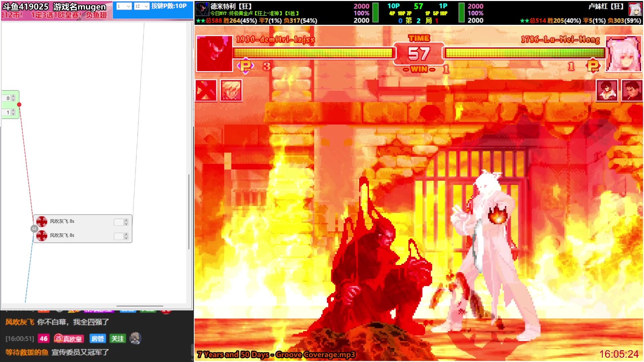The image size is (644, 362).
Task: Click 总588 stats line for 德米特利
Action: click(257, 21)
